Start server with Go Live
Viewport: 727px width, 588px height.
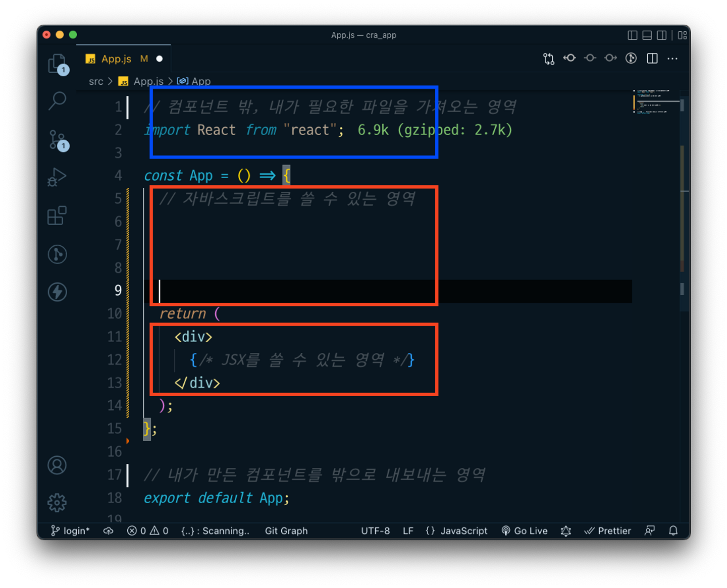pyautogui.click(x=525, y=530)
